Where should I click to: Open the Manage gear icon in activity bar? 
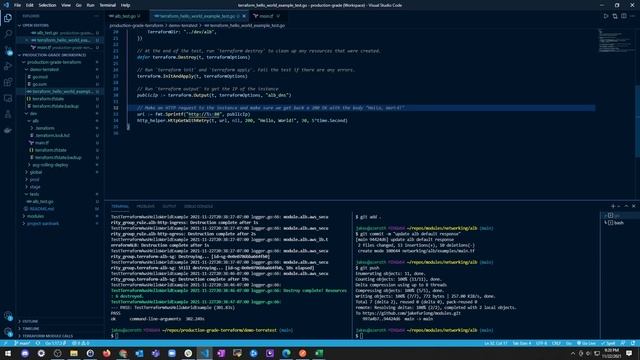point(8,331)
